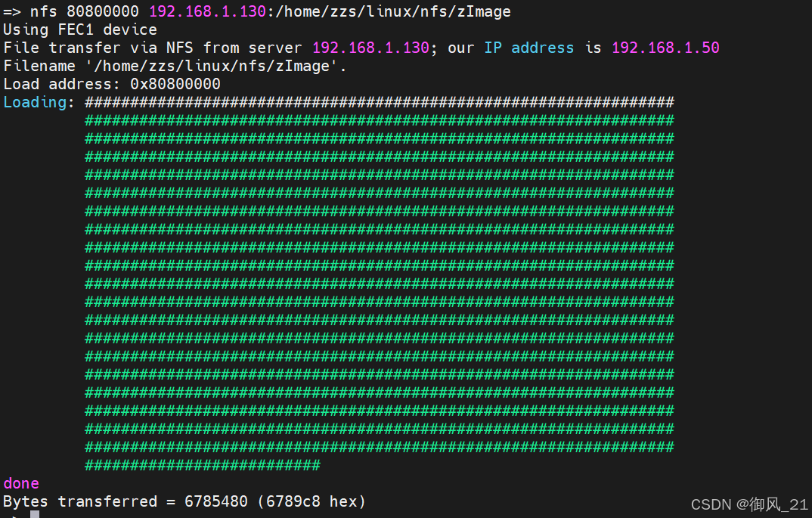Select the load address 0x80800000
Viewport: 812px width, 518px height.
point(175,84)
